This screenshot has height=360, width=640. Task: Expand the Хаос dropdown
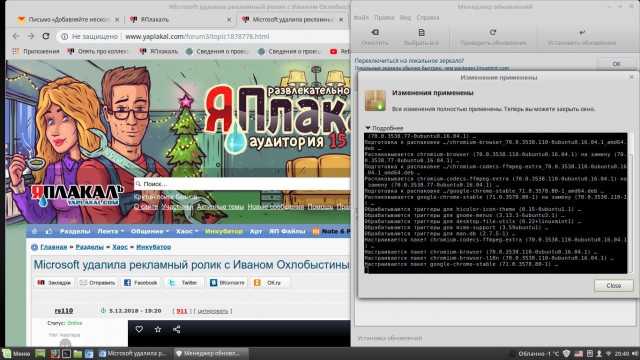[187, 231]
